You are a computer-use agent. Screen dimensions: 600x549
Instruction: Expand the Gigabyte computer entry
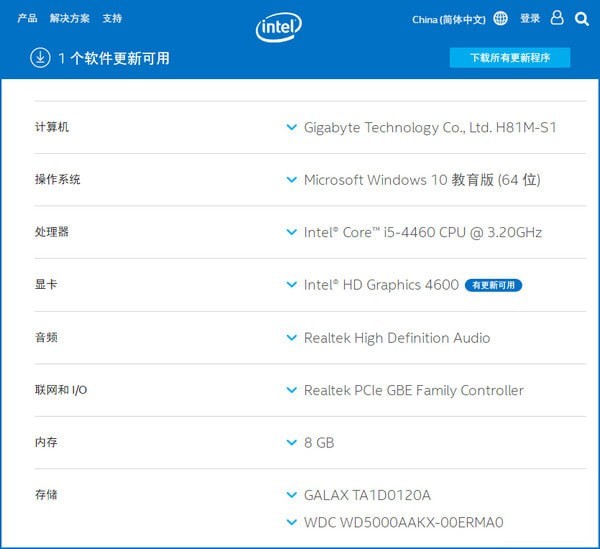pyautogui.click(x=291, y=128)
